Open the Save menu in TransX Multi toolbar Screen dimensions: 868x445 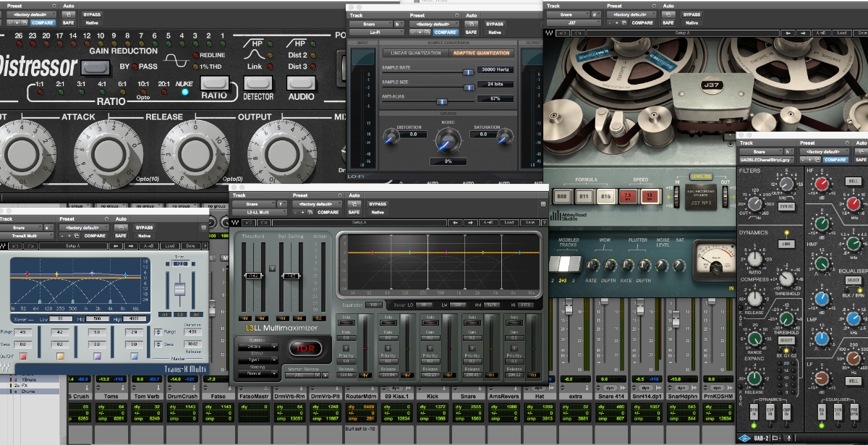tap(190, 246)
